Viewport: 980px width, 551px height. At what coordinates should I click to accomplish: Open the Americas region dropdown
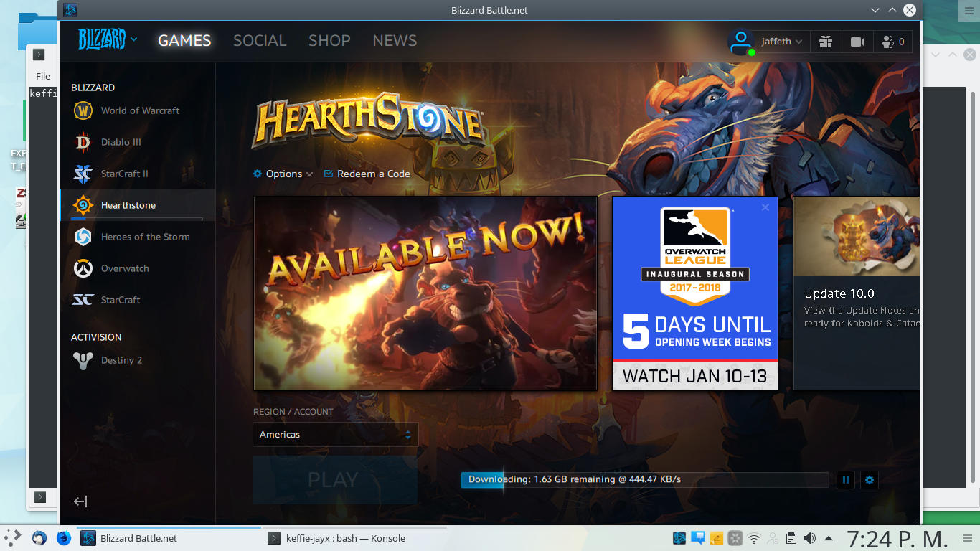(335, 435)
